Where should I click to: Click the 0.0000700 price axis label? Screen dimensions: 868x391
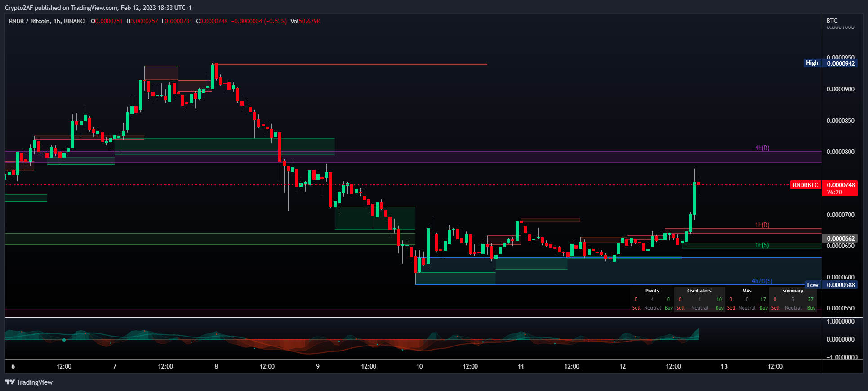coord(840,215)
